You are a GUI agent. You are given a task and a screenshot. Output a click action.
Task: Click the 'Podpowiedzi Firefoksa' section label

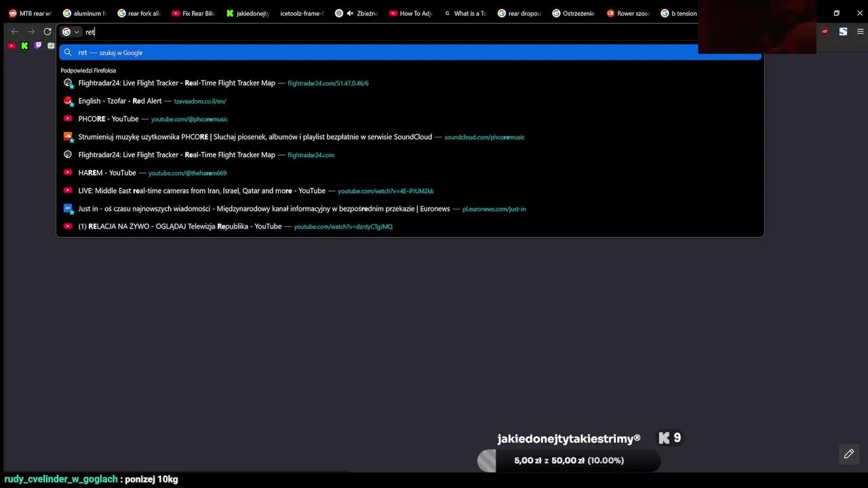tap(88, 70)
